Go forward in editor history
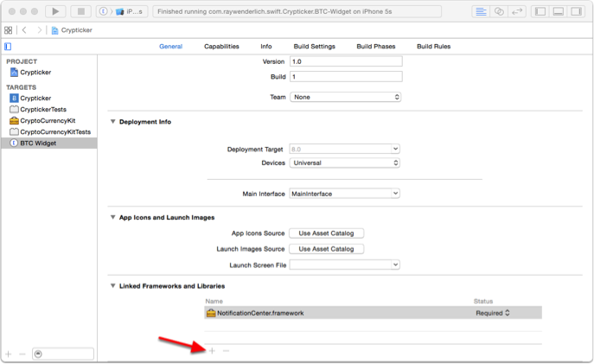Viewport: 594px width, 364px height. click(39, 30)
